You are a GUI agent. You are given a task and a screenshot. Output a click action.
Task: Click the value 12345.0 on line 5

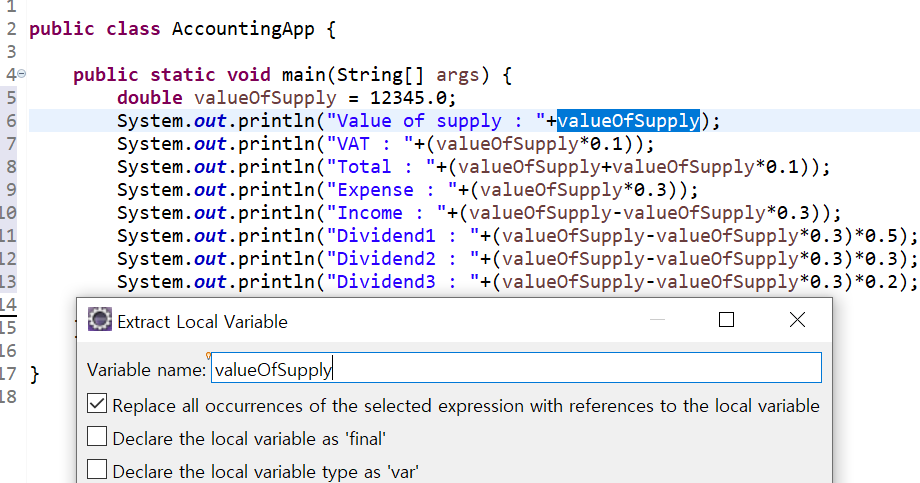tap(408, 97)
